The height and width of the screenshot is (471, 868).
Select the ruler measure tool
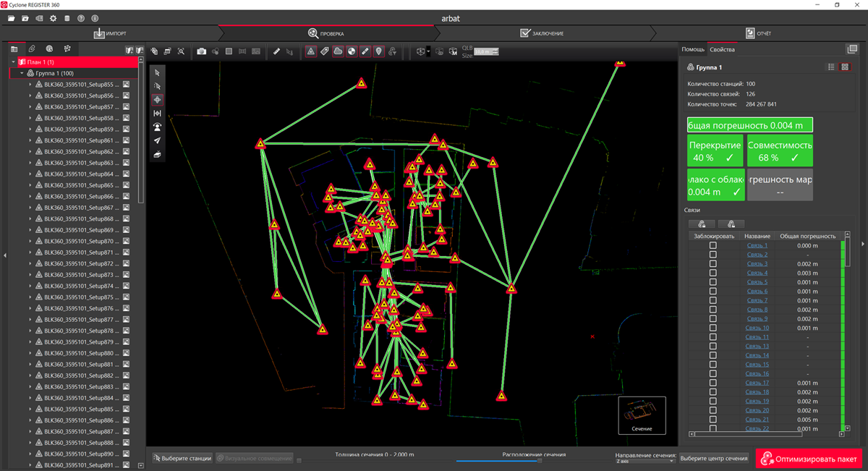coord(276,51)
